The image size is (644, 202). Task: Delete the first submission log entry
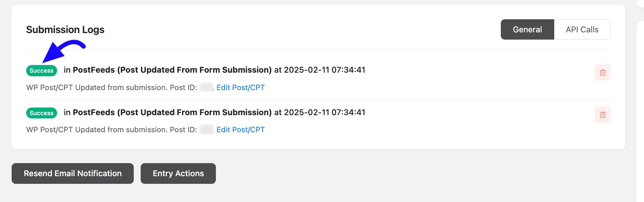(603, 72)
